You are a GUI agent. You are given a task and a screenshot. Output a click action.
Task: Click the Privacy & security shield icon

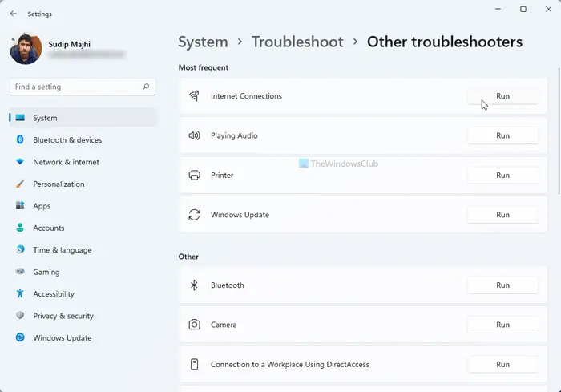[20, 315]
